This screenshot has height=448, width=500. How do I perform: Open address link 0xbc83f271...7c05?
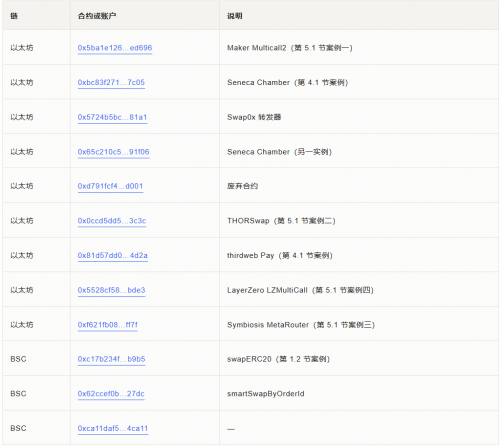tap(111, 82)
